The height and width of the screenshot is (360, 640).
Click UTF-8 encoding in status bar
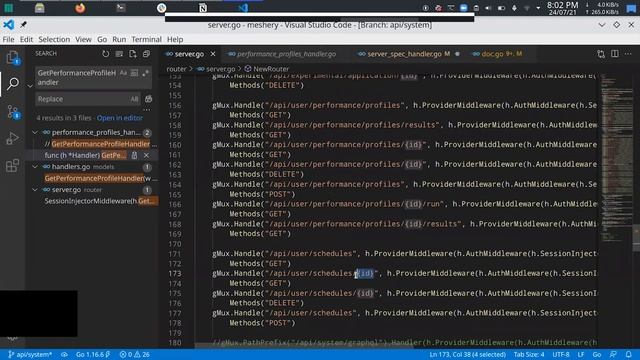pyautogui.click(x=561, y=354)
